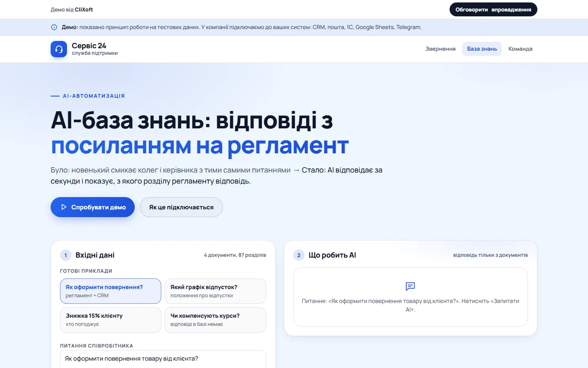Switch to the Команда tab

(x=520, y=49)
